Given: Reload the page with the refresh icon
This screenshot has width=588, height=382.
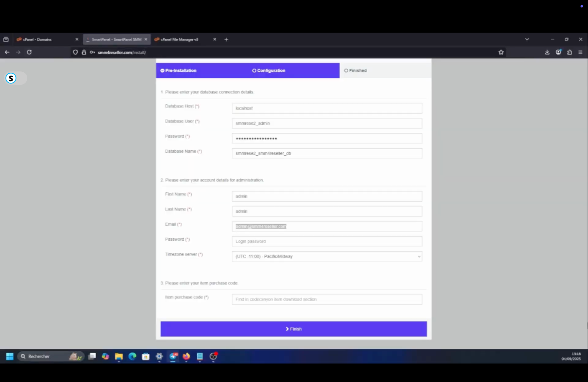Looking at the screenshot, I should pyautogui.click(x=29, y=52).
